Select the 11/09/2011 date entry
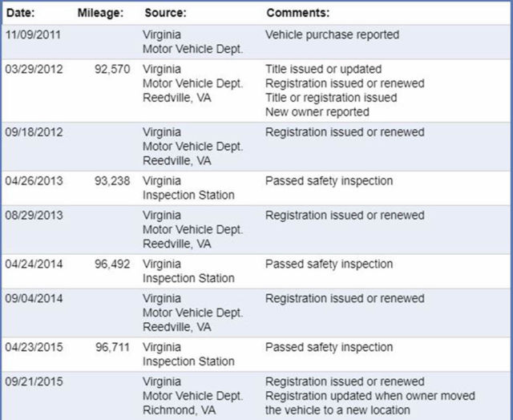Viewport: 513px width, 420px height. coord(34,35)
